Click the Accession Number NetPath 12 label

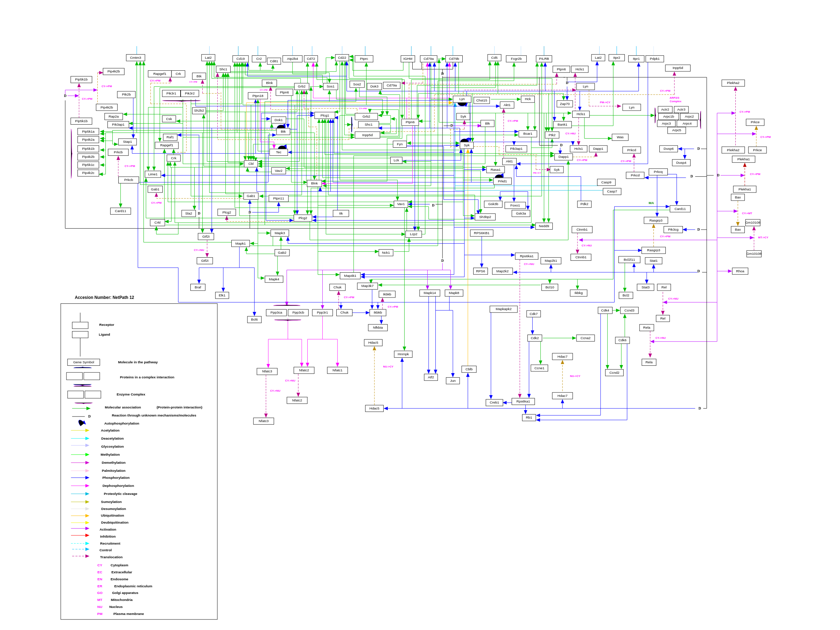(x=104, y=297)
